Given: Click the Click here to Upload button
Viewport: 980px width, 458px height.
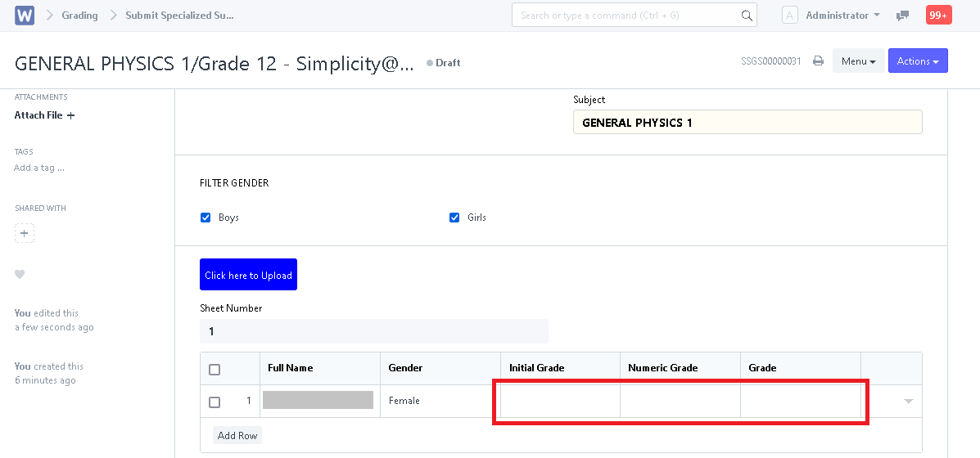Looking at the screenshot, I should (x=248, y=275).
